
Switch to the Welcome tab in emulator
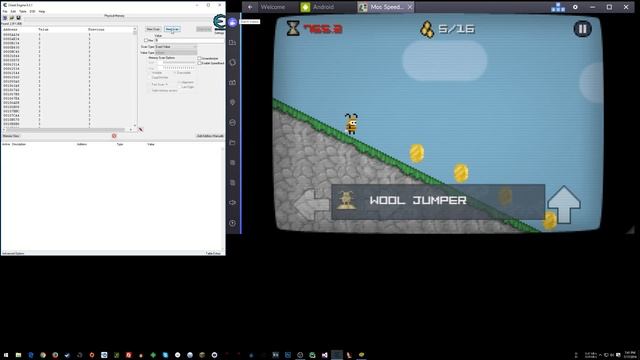pos(273,7)
